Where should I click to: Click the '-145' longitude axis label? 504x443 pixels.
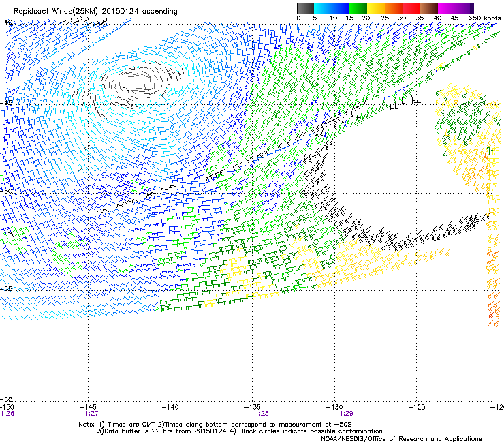coord(88,407)
